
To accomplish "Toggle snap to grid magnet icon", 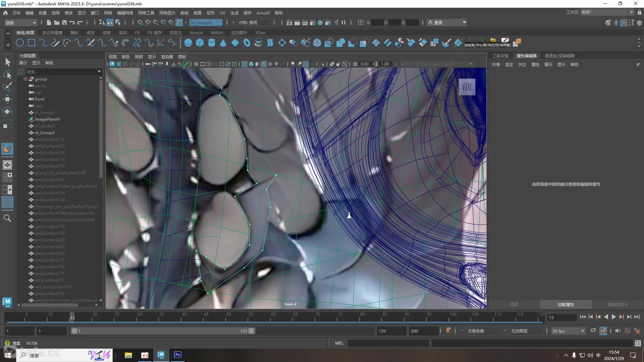I will pyautogui.click(x=140, y=22).
